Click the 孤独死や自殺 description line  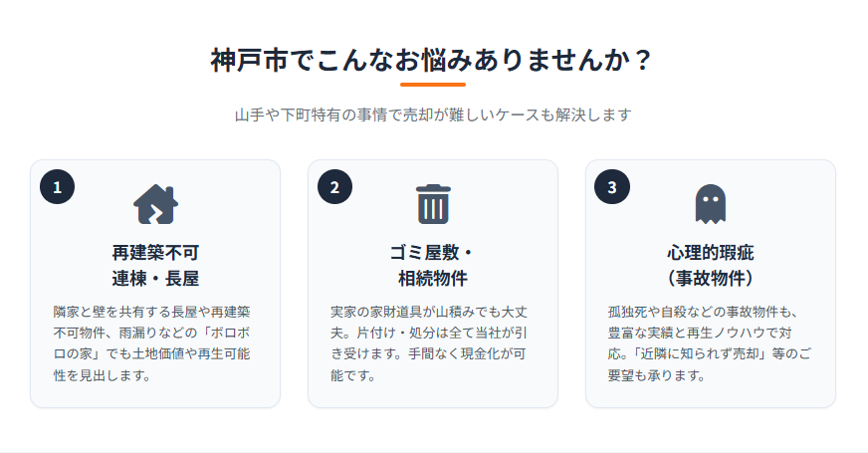pyautogui.click(x=703, y=312)
